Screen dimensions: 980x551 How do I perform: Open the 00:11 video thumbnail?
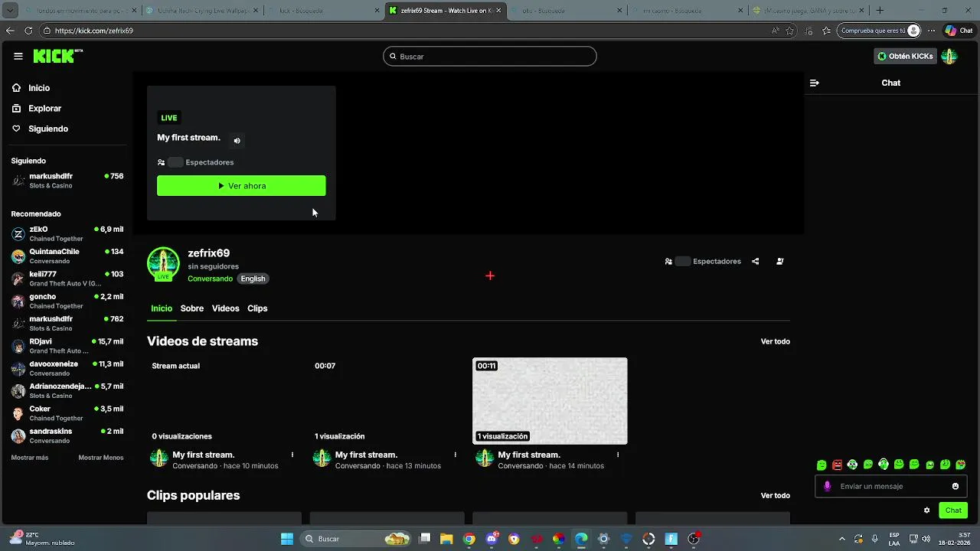[x=550, y=401]
